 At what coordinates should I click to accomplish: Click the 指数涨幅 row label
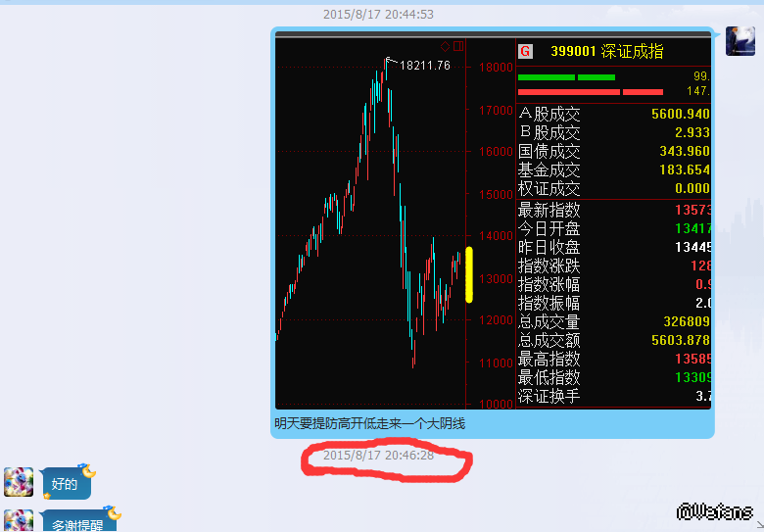pos(549,284)
